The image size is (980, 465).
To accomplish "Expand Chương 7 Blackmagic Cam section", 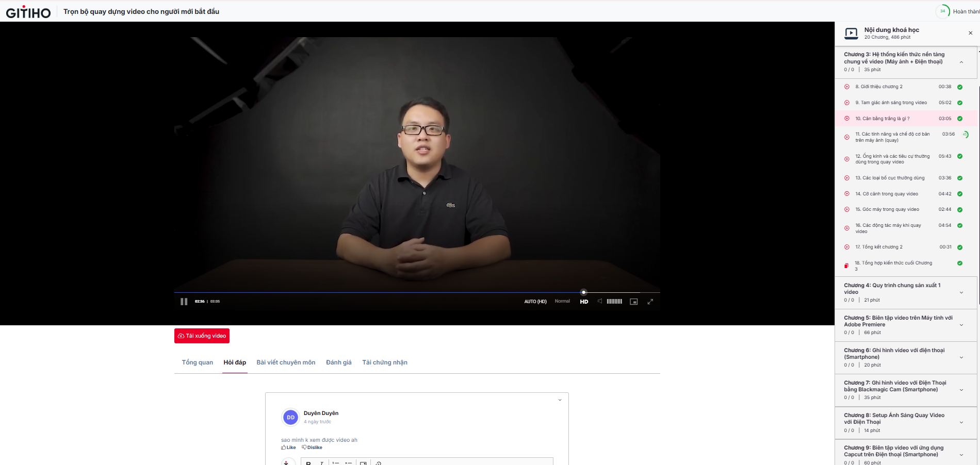I will [x=961, y=390].
